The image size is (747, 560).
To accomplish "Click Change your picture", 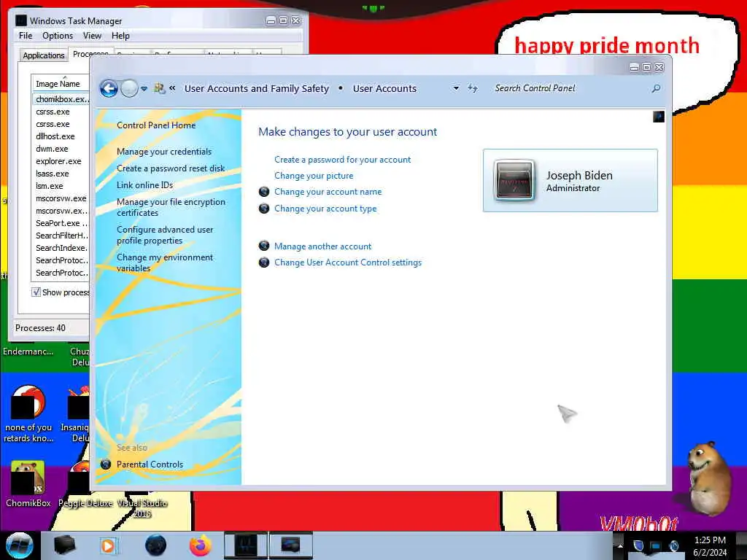I will (x=314, y=176).
